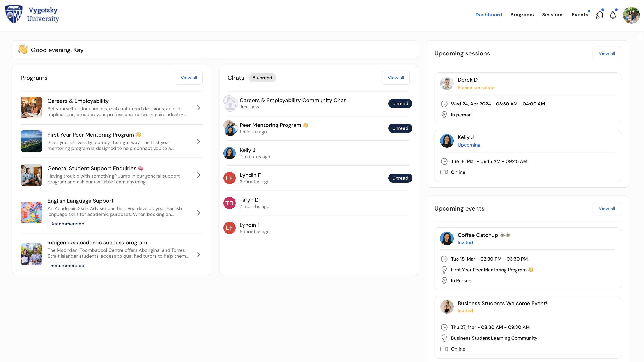Click the clock icon in Business Students Welcome Event

pyautogui.click(x=444, y=327)
